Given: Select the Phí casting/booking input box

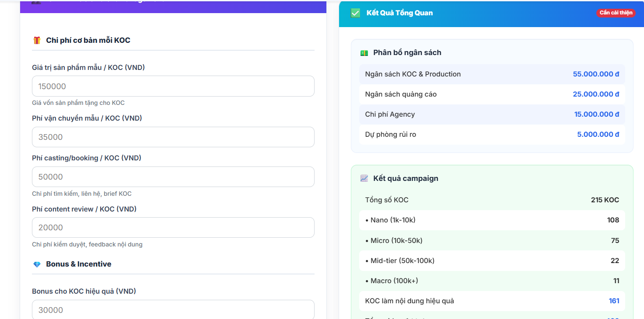Looking at the screenshot, I should coord(173,177).
